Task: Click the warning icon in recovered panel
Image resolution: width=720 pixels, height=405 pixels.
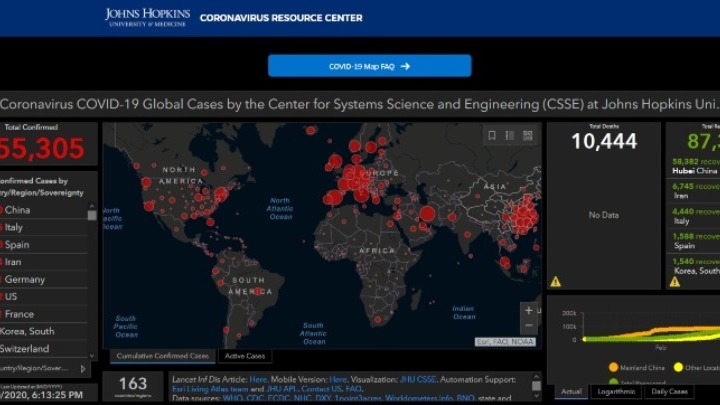Action: 675,281
